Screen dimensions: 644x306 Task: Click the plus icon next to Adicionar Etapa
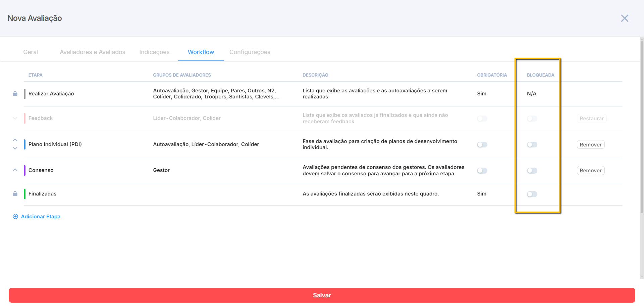click(15, 217)
